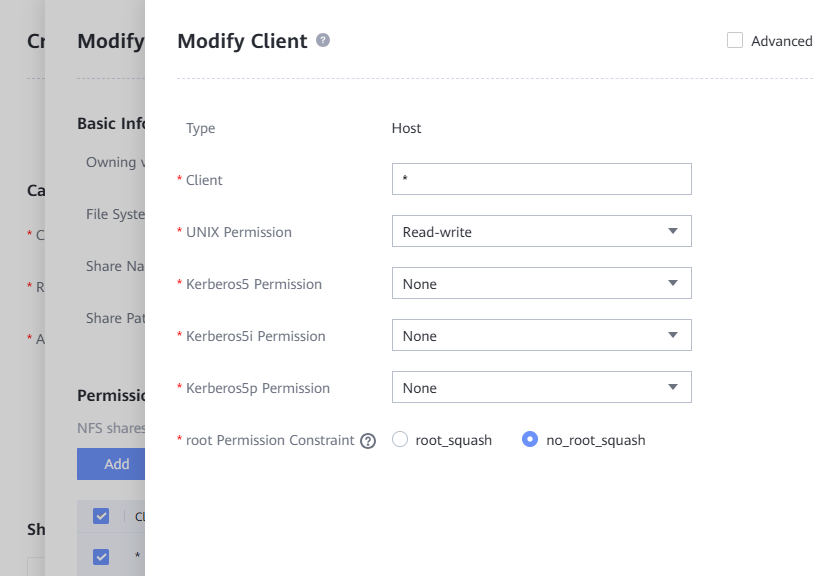Click inside the Client input field
This screenshot has width=834, height=576.
pyautogui.click(x=541, y=179)
